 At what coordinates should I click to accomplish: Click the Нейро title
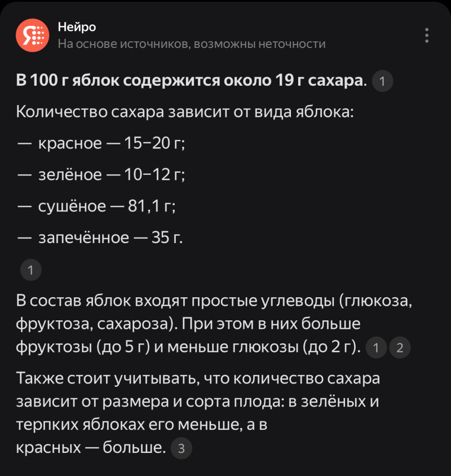coord(77,27)
